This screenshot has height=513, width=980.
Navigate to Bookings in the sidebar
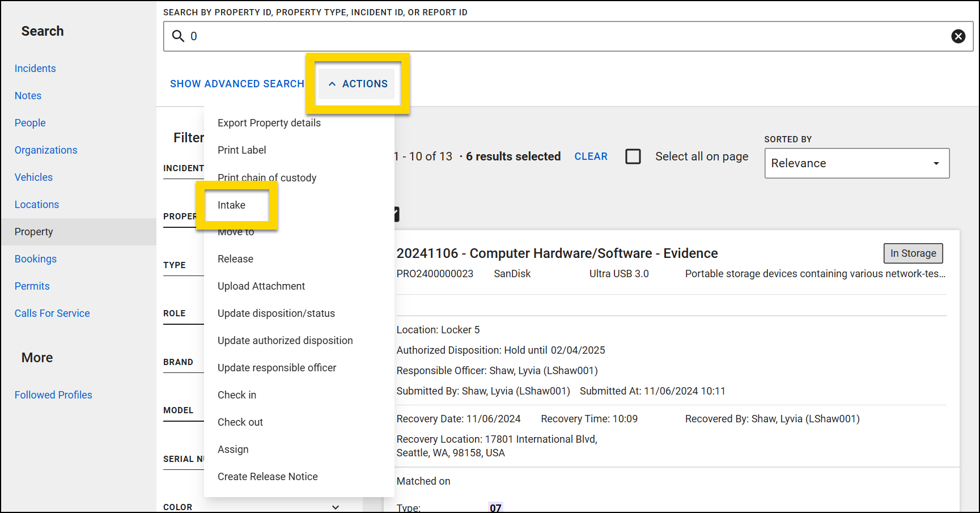coord(35,258)
